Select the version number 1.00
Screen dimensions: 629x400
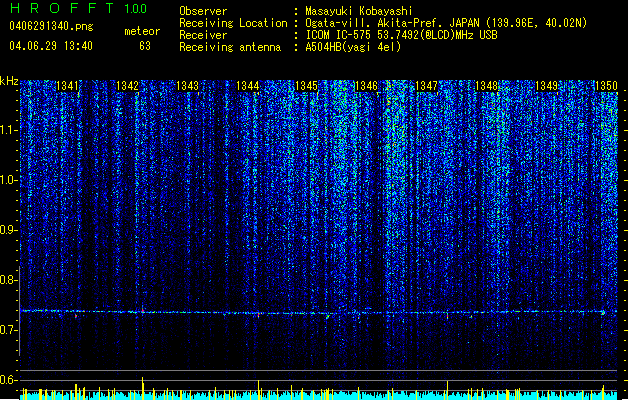coord(135,9)
